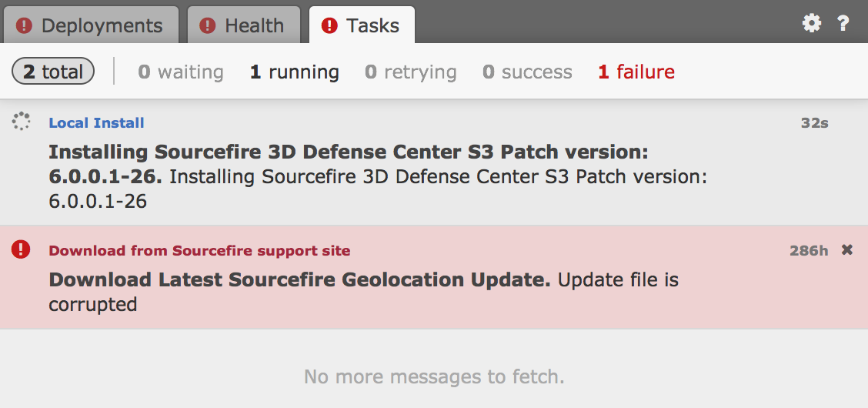Click the red error icon on failed download
868x408 pixels.
21,249
